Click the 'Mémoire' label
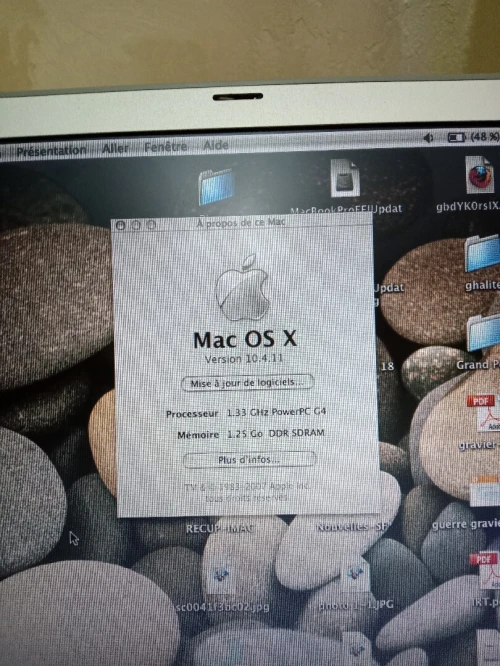This screenshot has height=666, width=500. pos(198,435)
